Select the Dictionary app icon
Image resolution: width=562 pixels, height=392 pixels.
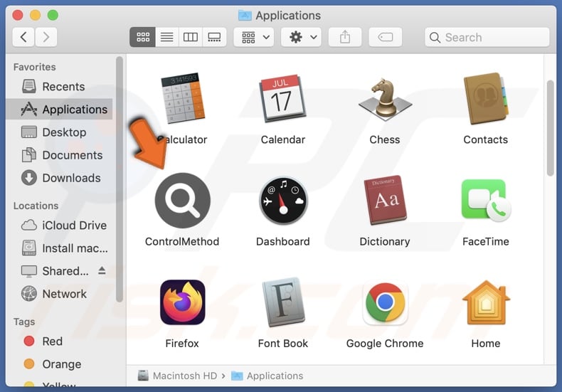[384, 201]
